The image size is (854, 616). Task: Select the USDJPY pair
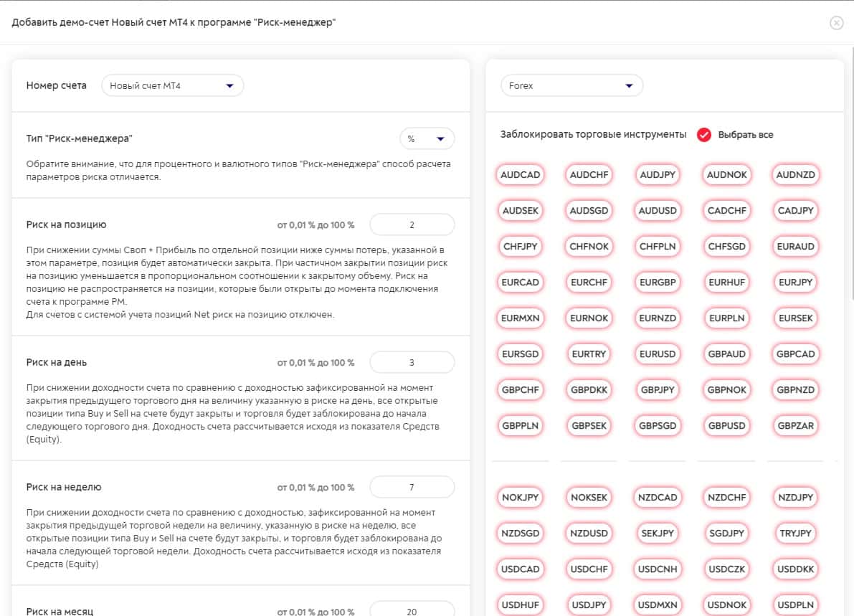[589, 606]
